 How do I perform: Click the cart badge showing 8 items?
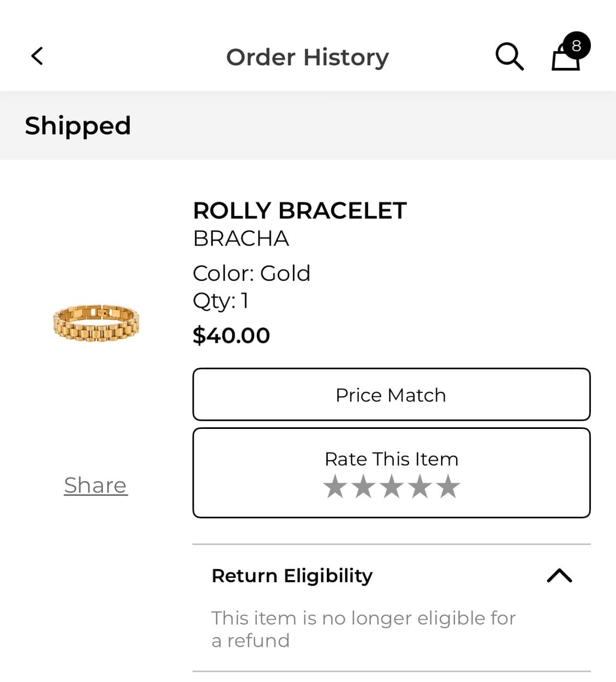coord(575,46)
